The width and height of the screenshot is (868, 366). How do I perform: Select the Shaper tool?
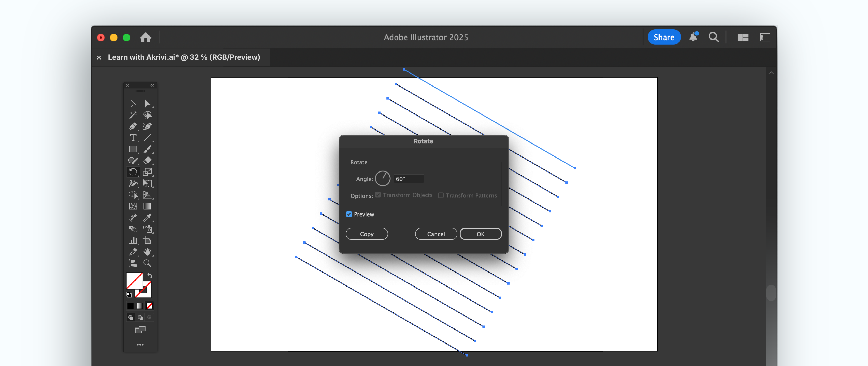[133, 161]
